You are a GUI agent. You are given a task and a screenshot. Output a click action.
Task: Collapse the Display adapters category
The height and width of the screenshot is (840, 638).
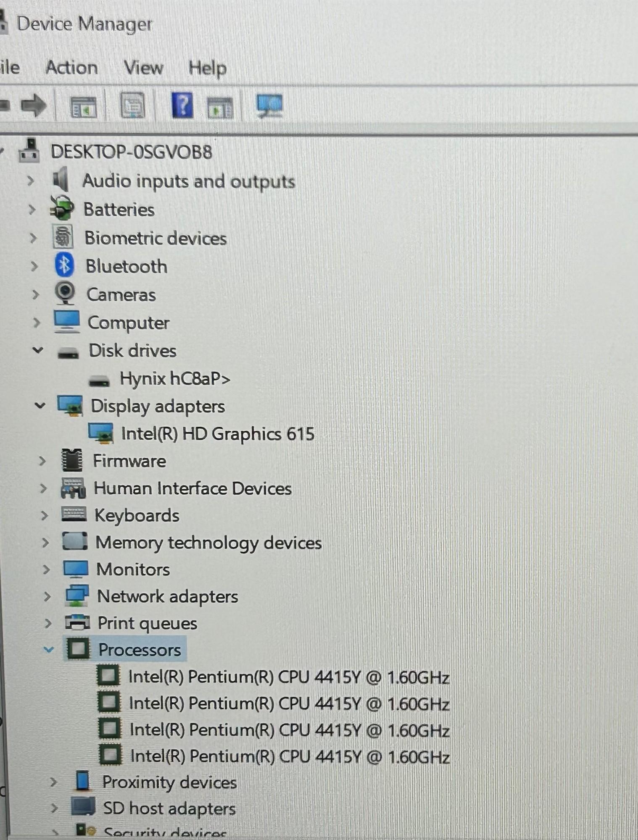point(40,406)
